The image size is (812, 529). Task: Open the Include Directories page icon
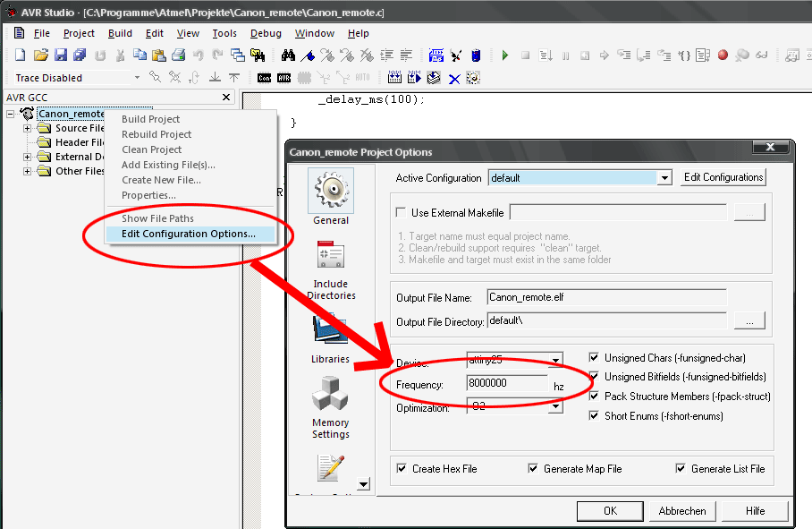pyautogui.click(x=331, y=255)
